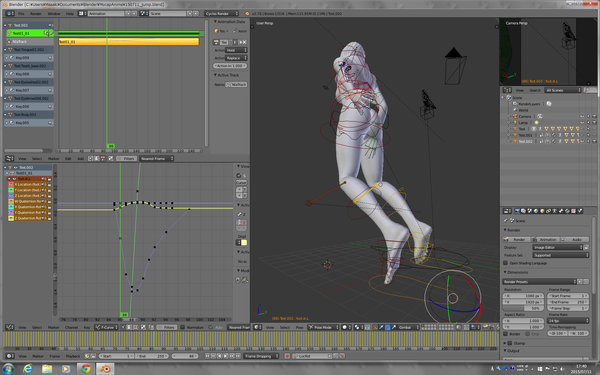The width and height of the screenshot is (600, 375).
Task: Open the Help menu
Action: point(70,13)
